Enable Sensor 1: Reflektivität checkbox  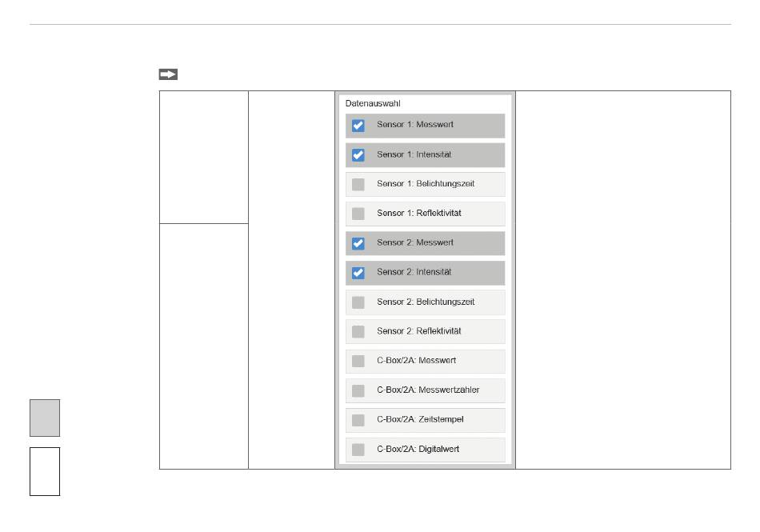pyautogui.click(x=358, y=214)
